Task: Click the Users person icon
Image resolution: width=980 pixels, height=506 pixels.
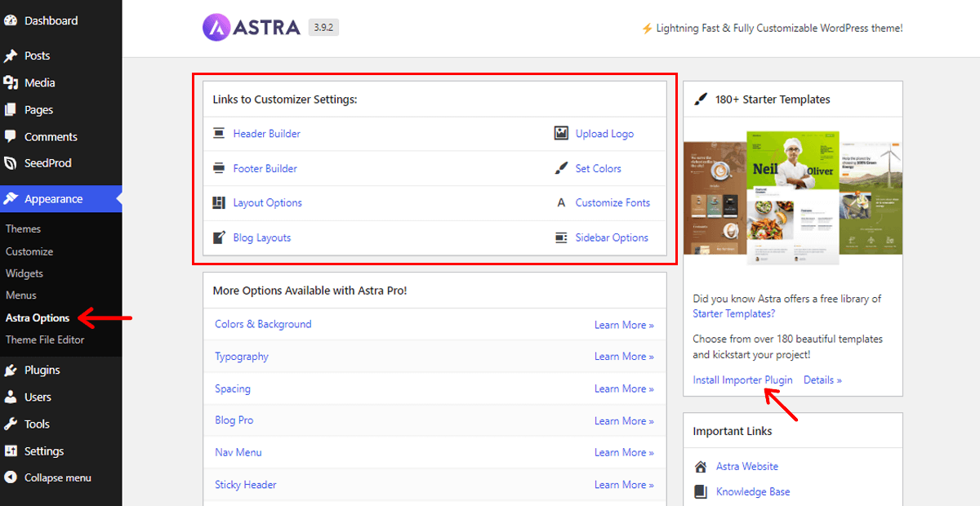Action: pyautogui.click(x=11, y=397)
